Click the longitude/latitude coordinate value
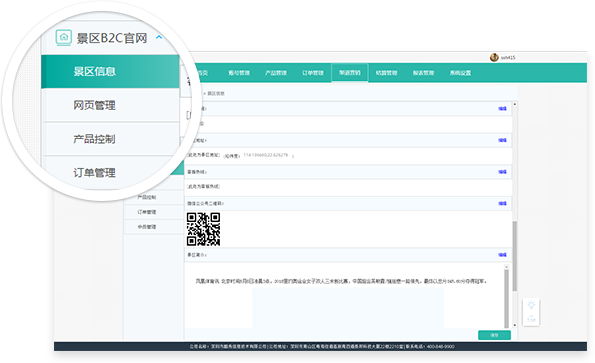595x363 pixels. point(266,155)
